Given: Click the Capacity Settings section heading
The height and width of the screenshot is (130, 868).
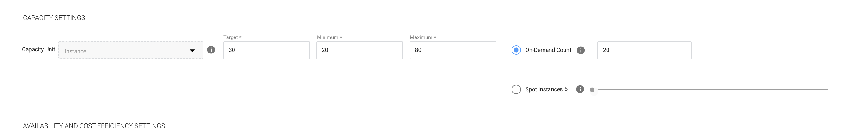Looking at the screenshot, I should click(x=54, y=18).
